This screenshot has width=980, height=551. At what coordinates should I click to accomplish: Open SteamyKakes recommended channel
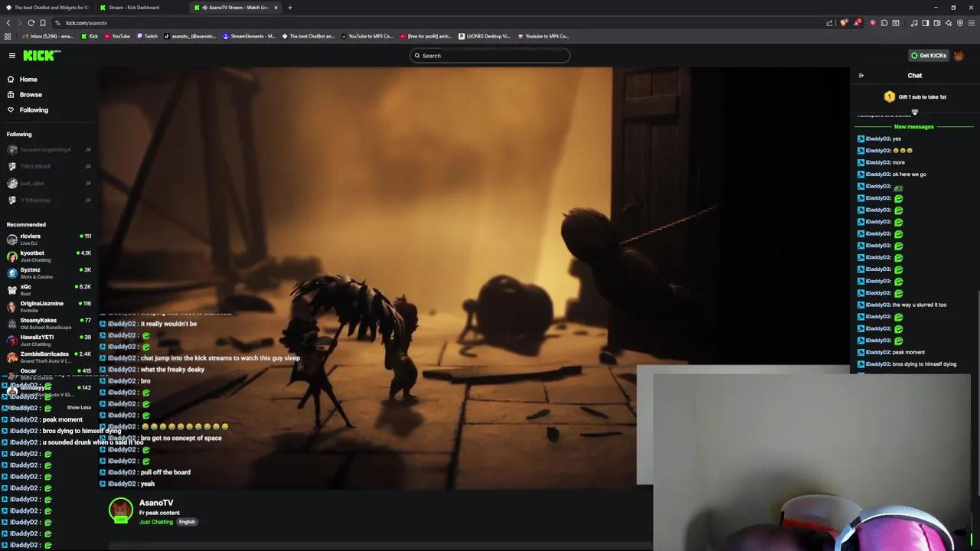(47, 323)
